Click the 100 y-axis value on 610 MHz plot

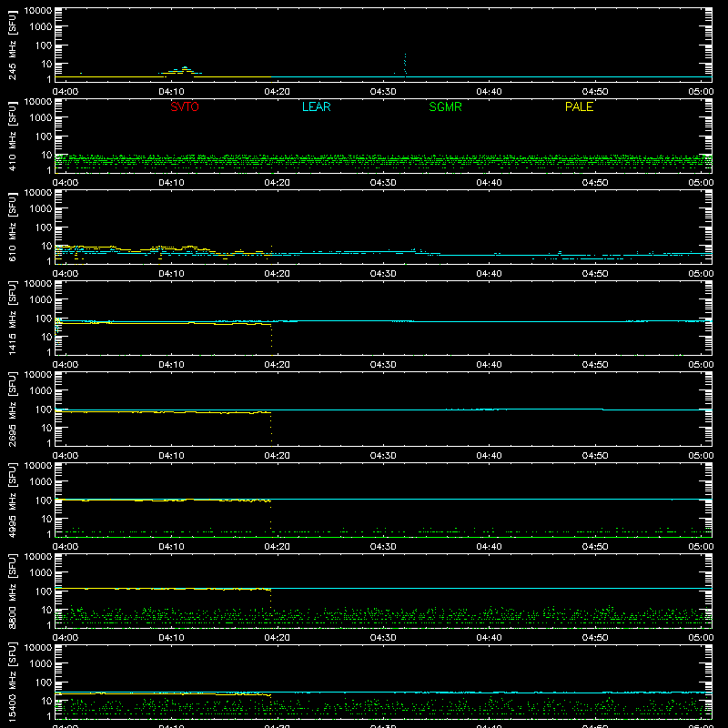44,227
